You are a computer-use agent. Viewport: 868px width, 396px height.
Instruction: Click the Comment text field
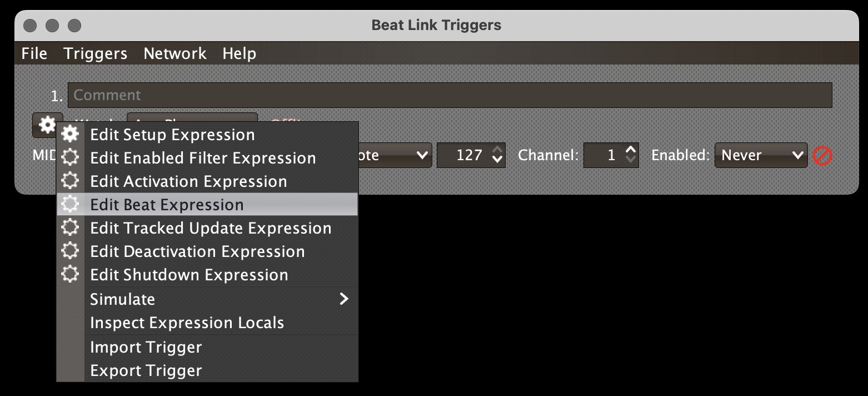[x=450, y=95]
